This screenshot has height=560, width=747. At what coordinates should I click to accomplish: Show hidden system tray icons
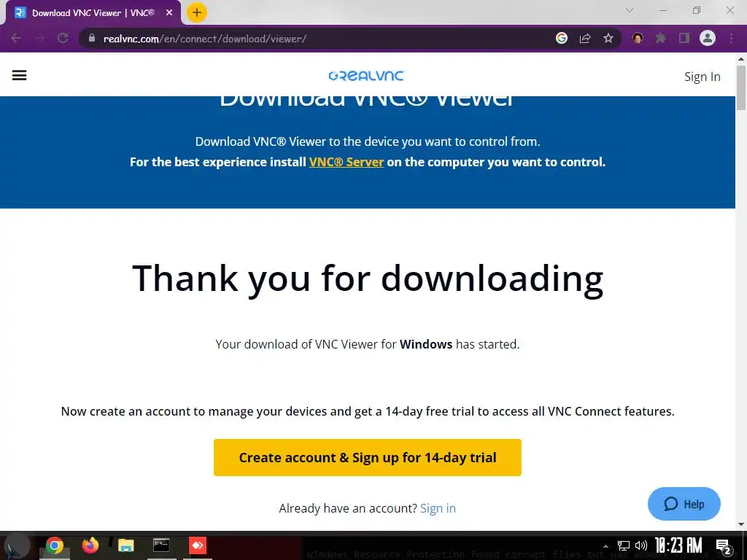pyautogui.click(x=606, y=546)
